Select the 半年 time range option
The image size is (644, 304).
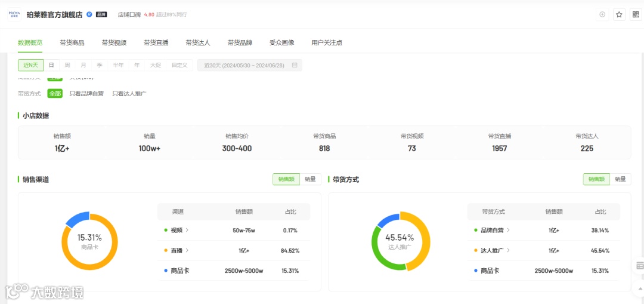pos(118,65)
